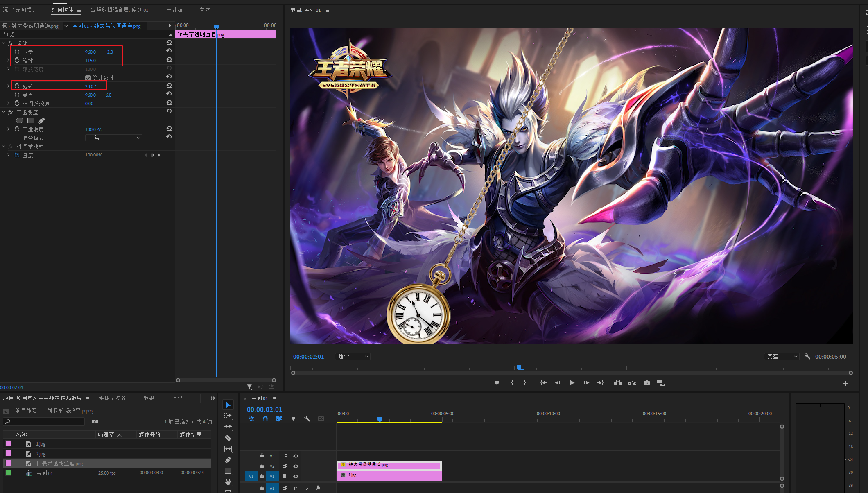Expand the Rotation property
868x493 pixels.
click(8, 86)
